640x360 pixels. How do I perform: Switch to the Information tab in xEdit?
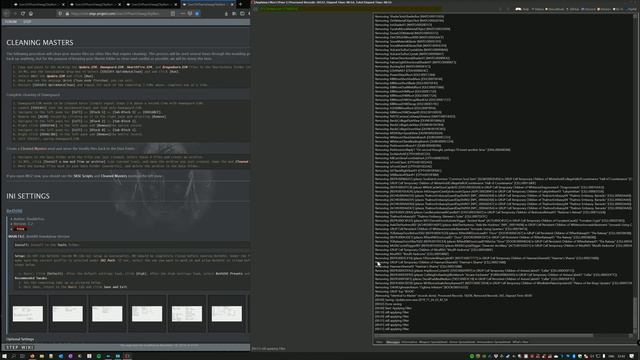(409, 342)
